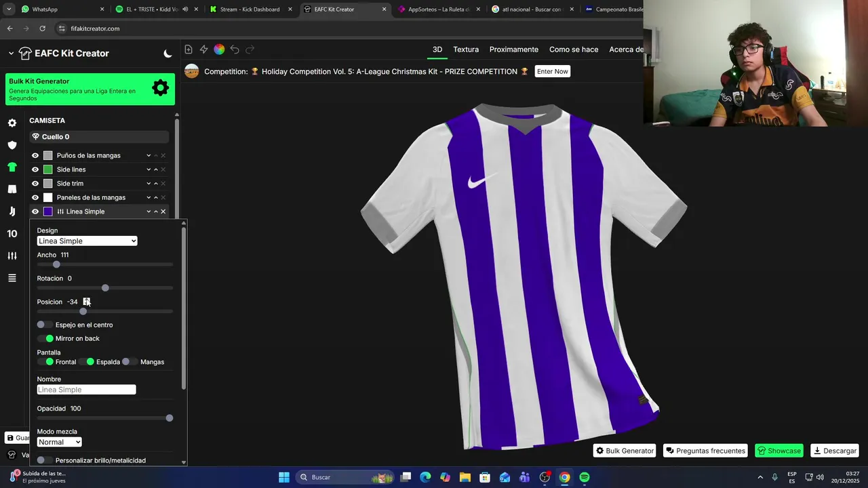Open the color wheel in top toolbar
This screenshot has width=868, height=488.
click(219, 49)
